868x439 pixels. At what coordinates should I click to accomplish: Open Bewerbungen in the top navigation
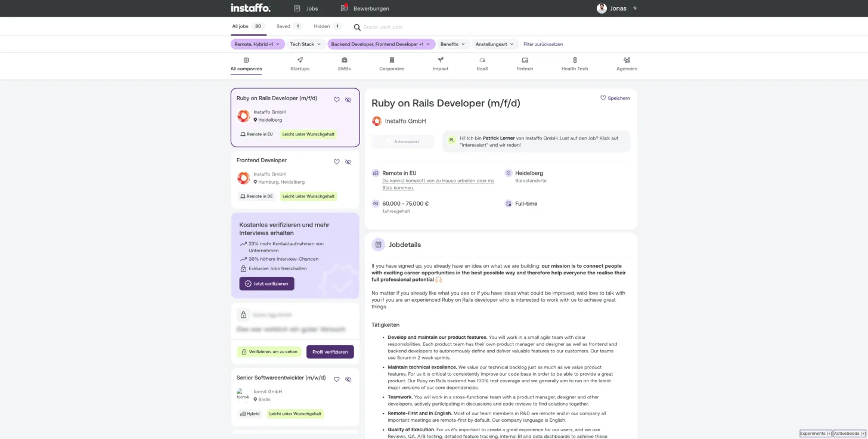(365, 8)
